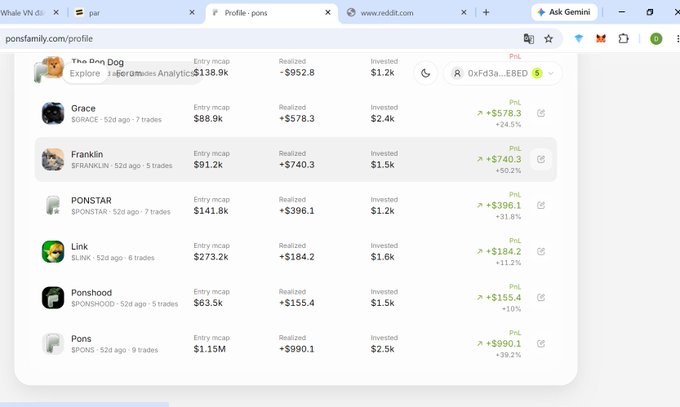The width and height of the screenshot is (680, 407).
Task: Click the Translate page icon in address bar
Action: coord(529,39)
